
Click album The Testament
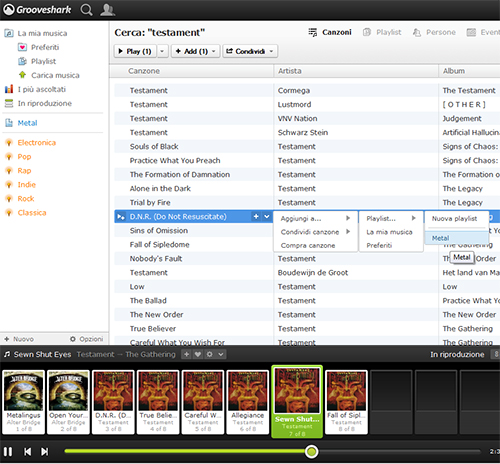[x=469, y=91]
